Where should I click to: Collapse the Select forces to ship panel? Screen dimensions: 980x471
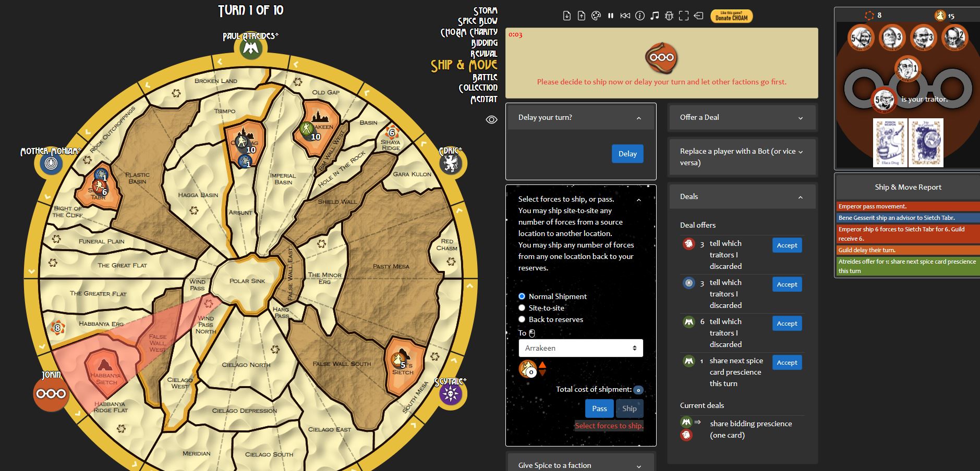[x=638, y=200]
